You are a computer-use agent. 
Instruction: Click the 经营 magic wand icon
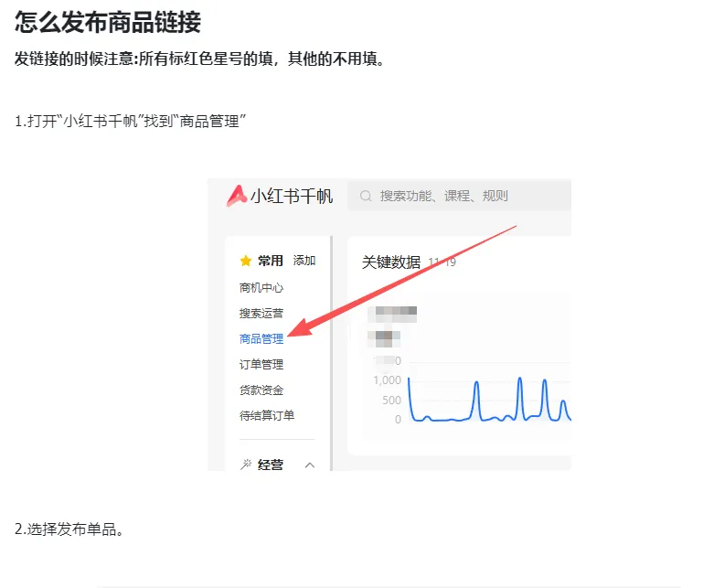pos(246,465)
